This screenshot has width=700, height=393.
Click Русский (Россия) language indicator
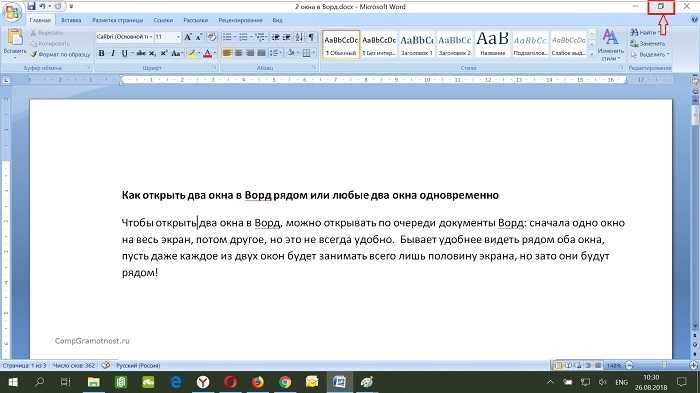(x=138, y=365)
